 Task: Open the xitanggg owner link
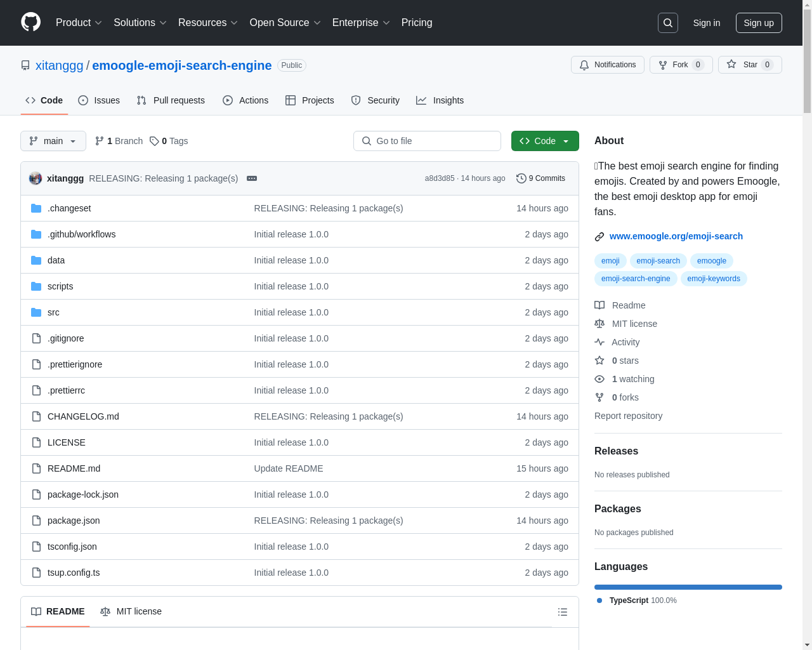point(60,65)
